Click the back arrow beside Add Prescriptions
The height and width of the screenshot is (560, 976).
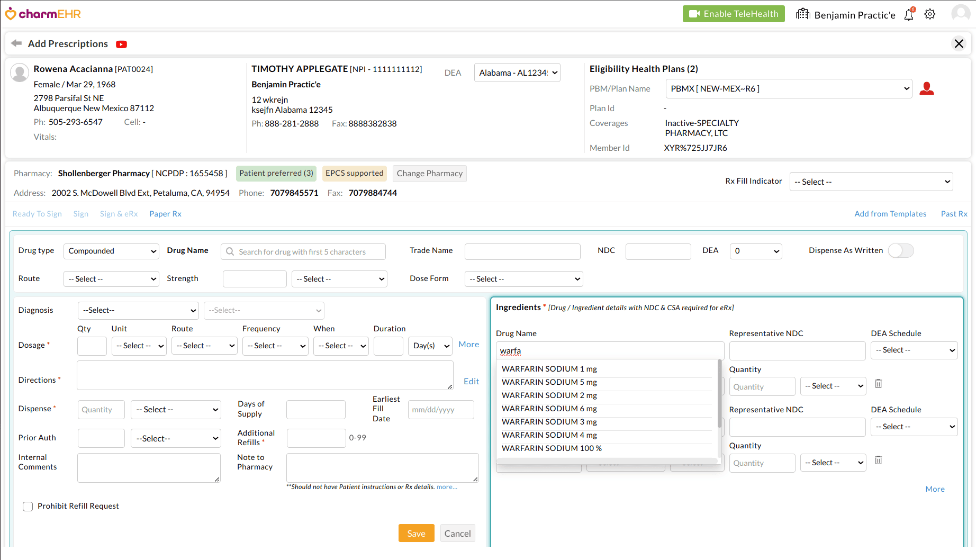16,43
